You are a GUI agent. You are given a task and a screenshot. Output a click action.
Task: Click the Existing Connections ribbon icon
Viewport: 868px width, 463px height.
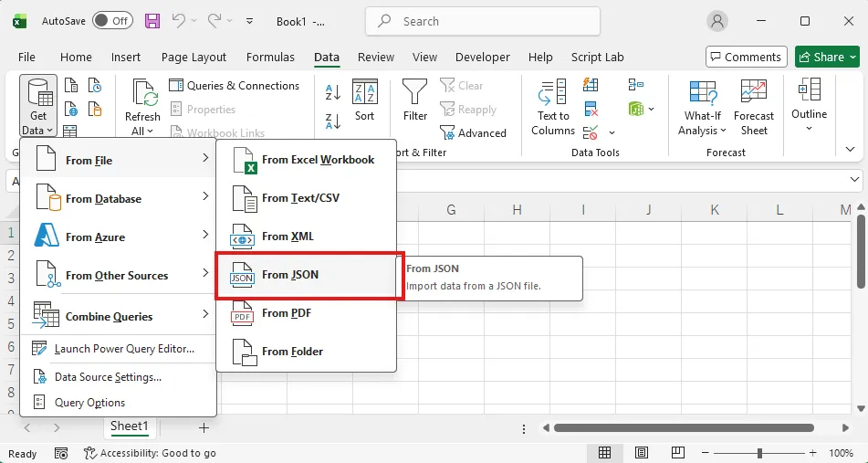[95, 109]
